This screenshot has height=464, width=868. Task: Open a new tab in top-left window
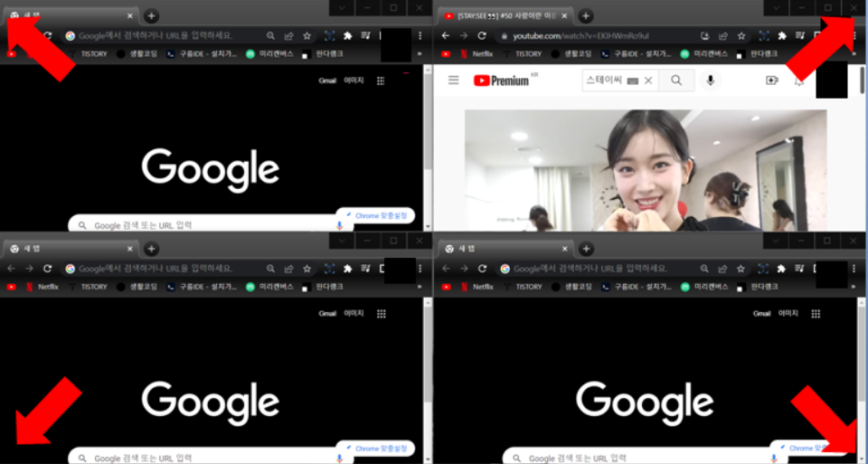(152, 16)
